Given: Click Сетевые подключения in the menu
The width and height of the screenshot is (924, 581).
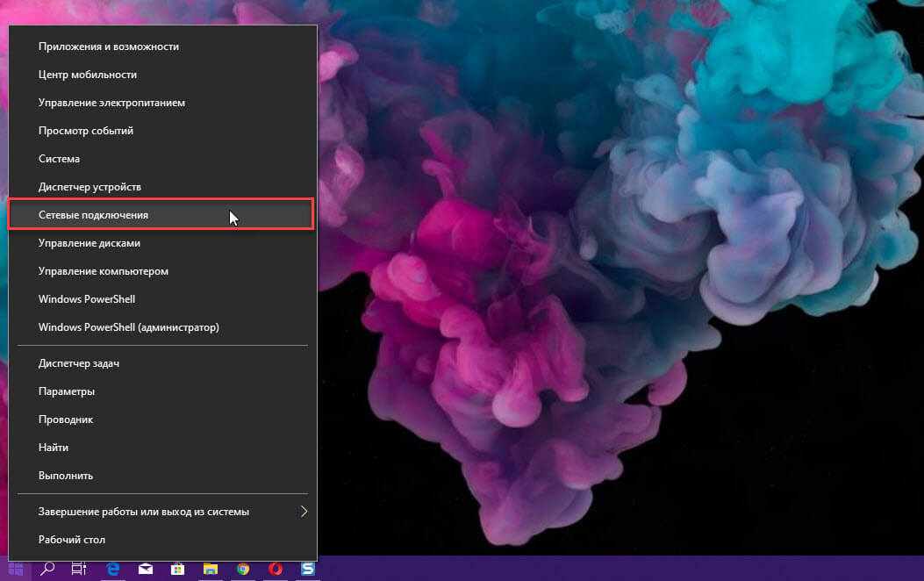Looking at the screenshot, I should (161, 214).
